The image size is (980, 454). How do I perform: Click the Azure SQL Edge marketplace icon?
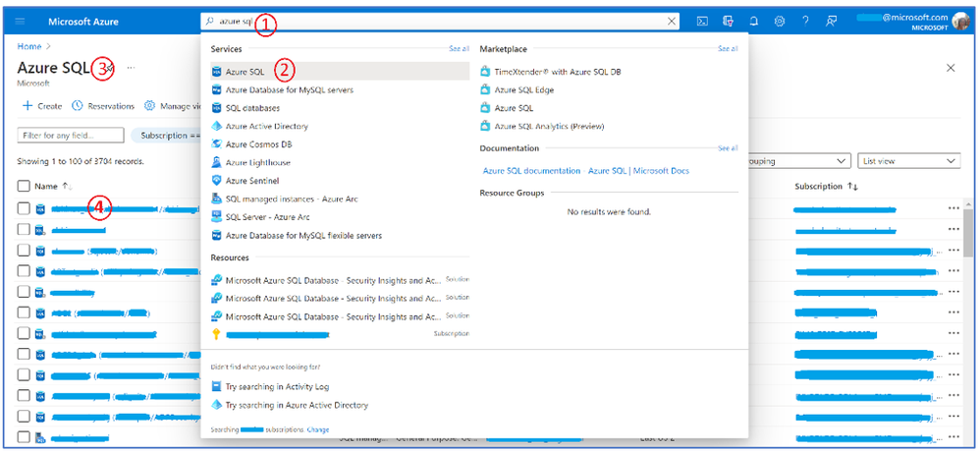point(485,90)
